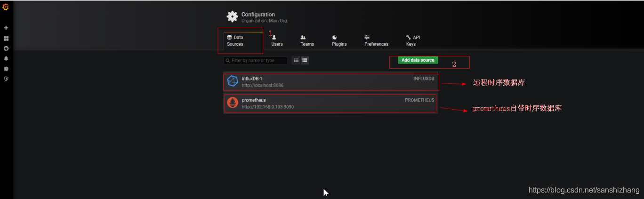The image size is (644, 199).
Task: Click the PROMETHEUS type label
Action: 419,100
